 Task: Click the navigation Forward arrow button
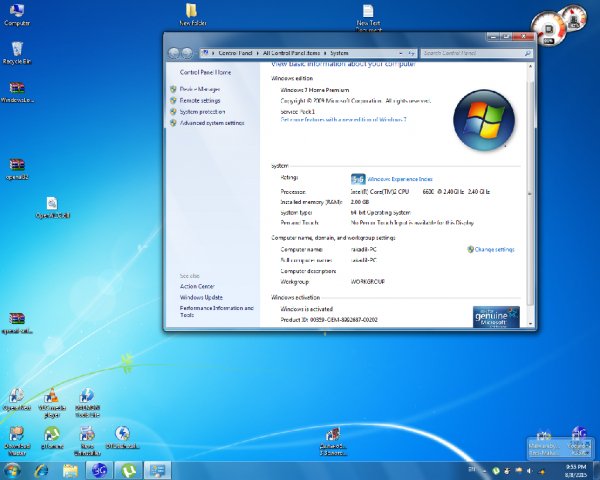[187, 53]
